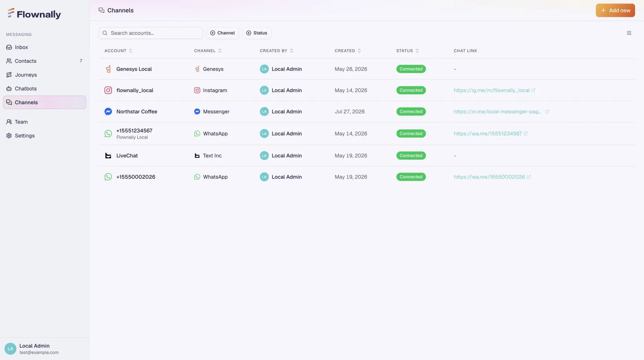Focus the Search accounts field

pyautogui.click(x=151, y=33)
